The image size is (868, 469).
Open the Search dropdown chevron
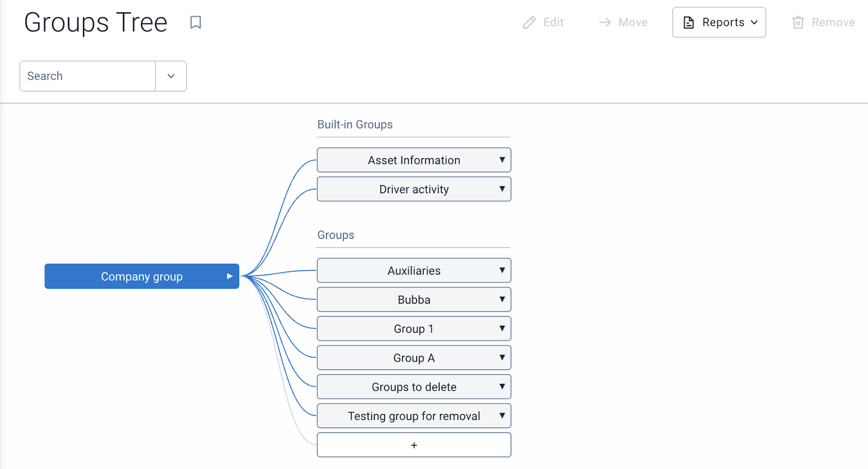(171, 76)
